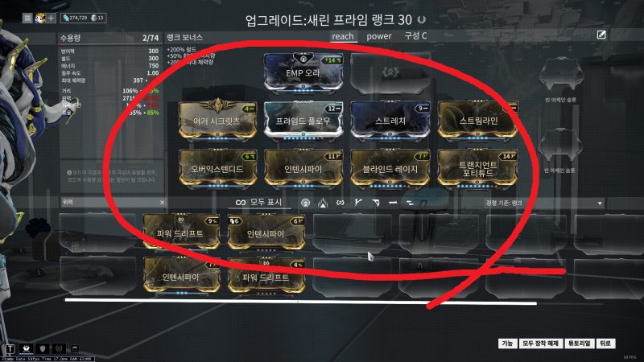Filter mods by Madurai V polarity icon
Screen dimensions: 644x362
point(358,203)
